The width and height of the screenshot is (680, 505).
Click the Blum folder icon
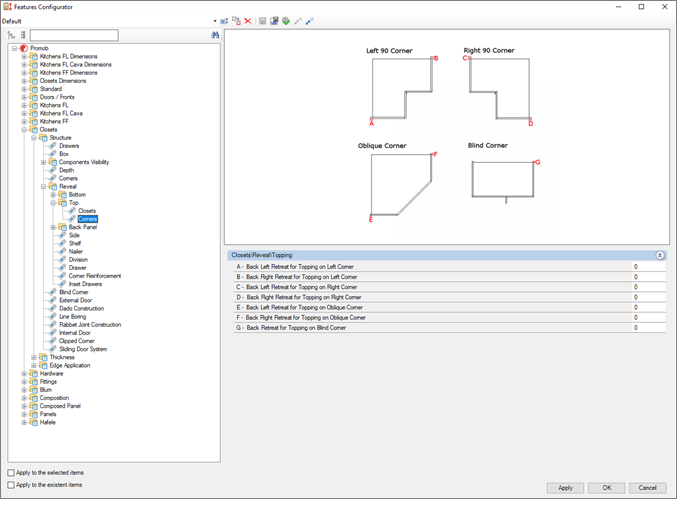34,390
